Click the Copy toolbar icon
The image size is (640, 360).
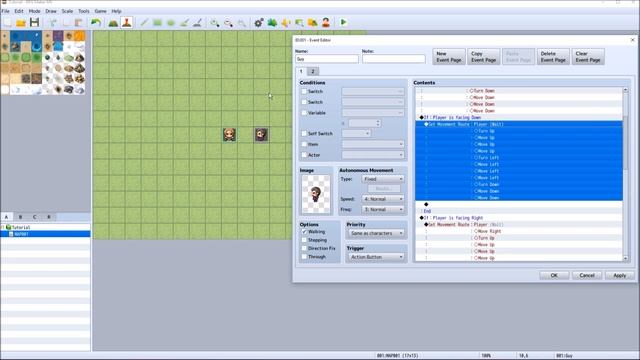66,22
